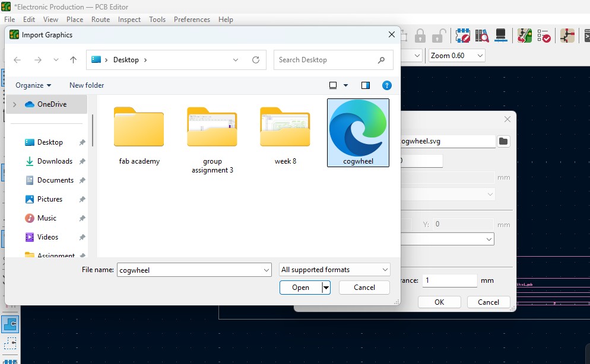This screenshot has height=364, width=590.
Task: Select the group assignment 3 folder
Action: (x=212, y=141)
